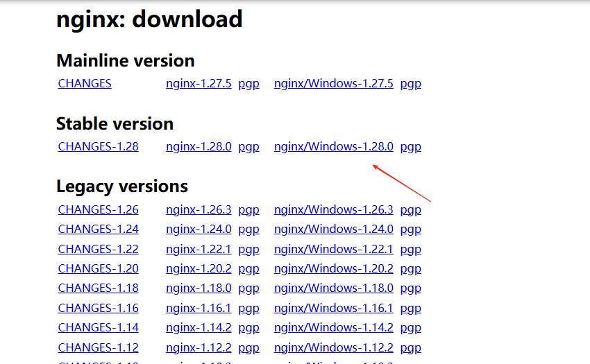Download nginx-1.28.0 stable source
The image size is (590, 364).
199,146
